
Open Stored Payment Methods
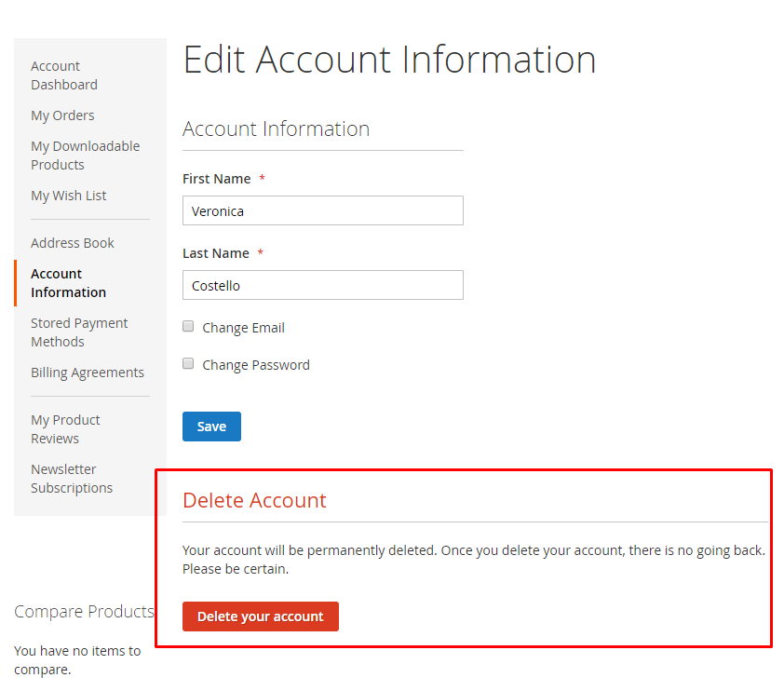point(79,332)
